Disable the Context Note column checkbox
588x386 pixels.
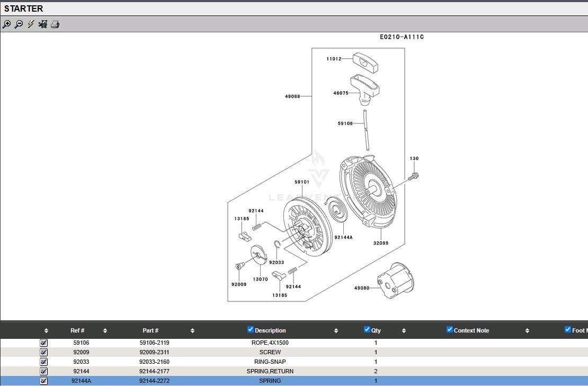tap(450, 330)
